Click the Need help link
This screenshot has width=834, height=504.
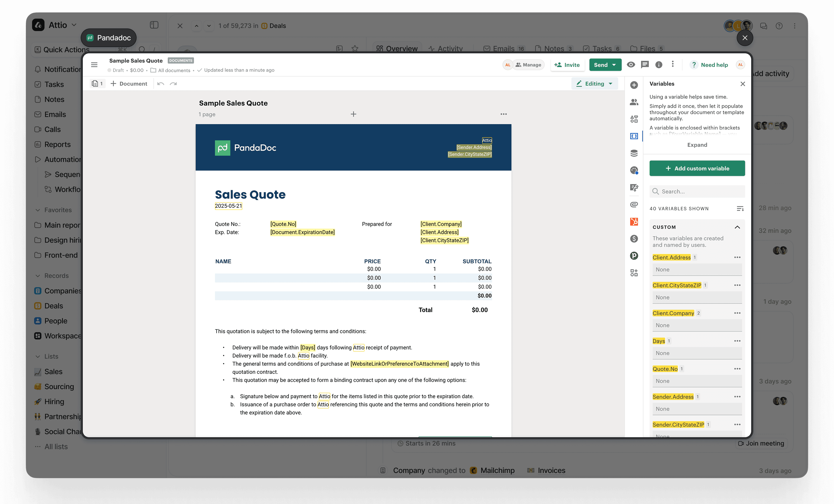point(709,65)
